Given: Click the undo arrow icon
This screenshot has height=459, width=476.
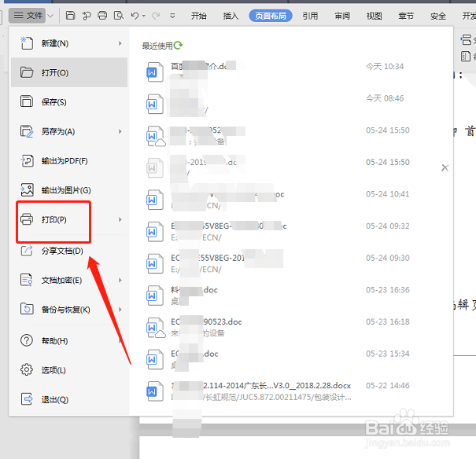Looking at the screenshot, I should click(135, 16).
